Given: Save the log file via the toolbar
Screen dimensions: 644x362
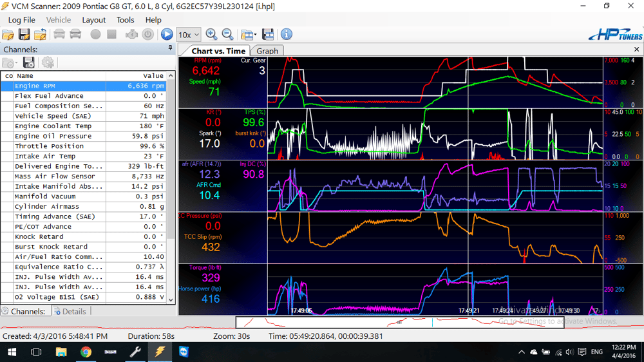Looking at the screenshot, I should click(x=24, y=35).
